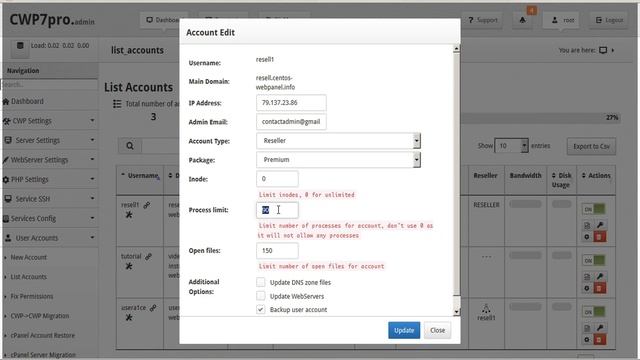The image size is (640, 360).
Task: Collapse the User Accounts menu
Action: 49,238
